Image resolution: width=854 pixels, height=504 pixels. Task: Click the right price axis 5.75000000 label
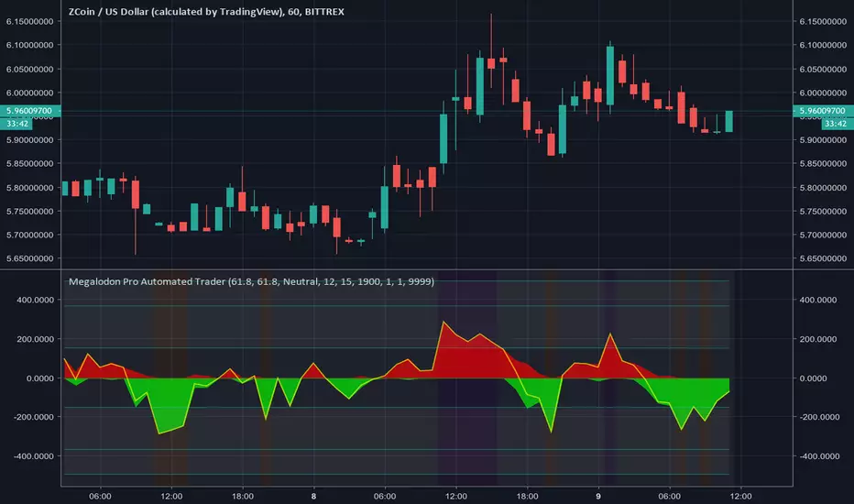823,211
